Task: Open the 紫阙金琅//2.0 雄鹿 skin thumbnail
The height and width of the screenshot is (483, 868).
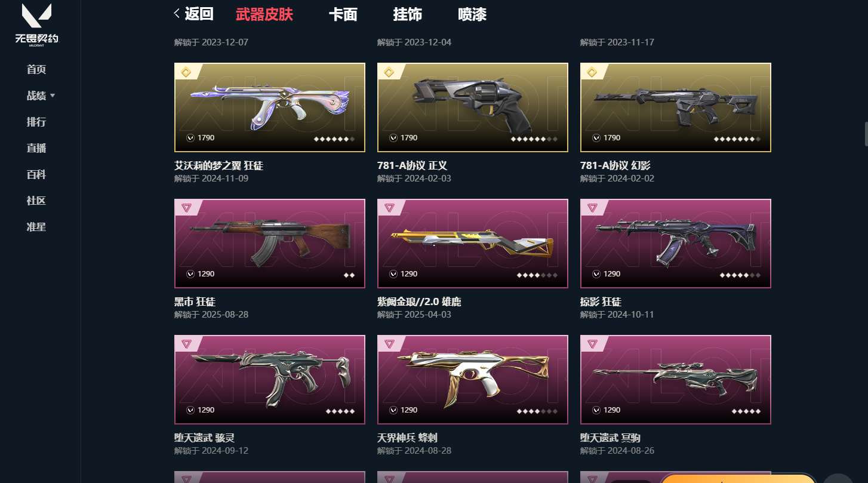Action: click(x=473, y=244)
